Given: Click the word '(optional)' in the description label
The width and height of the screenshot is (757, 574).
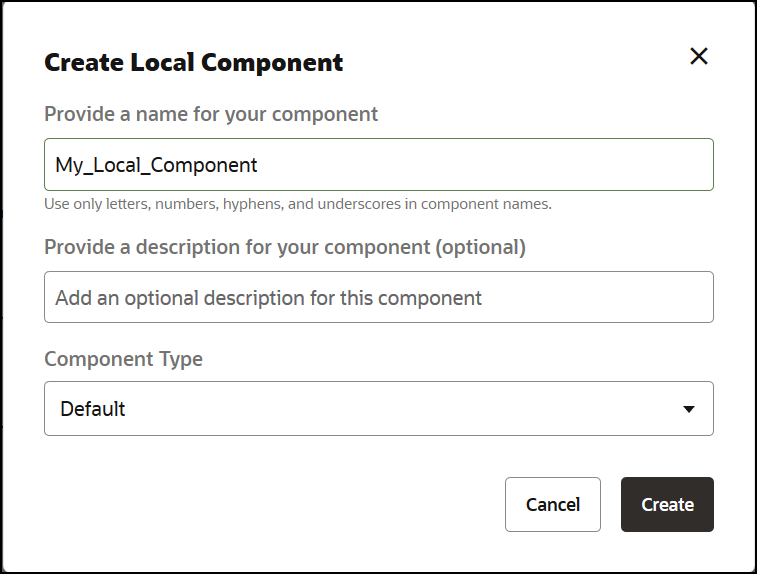Looking at the screenshot, I should click(481, 246).
